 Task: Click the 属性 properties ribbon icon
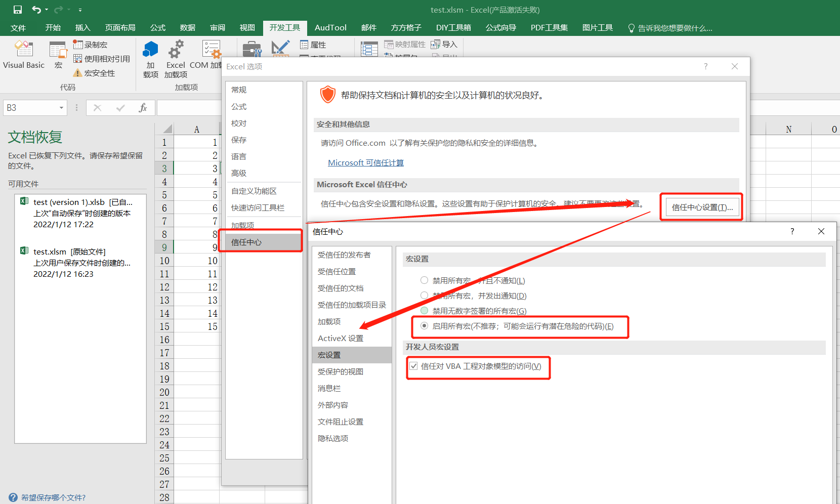304,45
